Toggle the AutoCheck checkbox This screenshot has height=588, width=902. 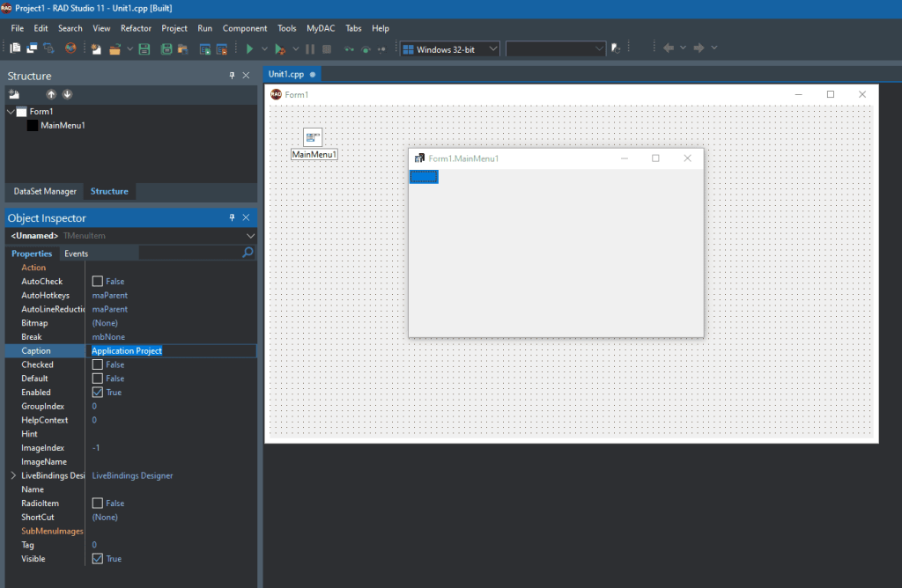[x=98, y=281]
